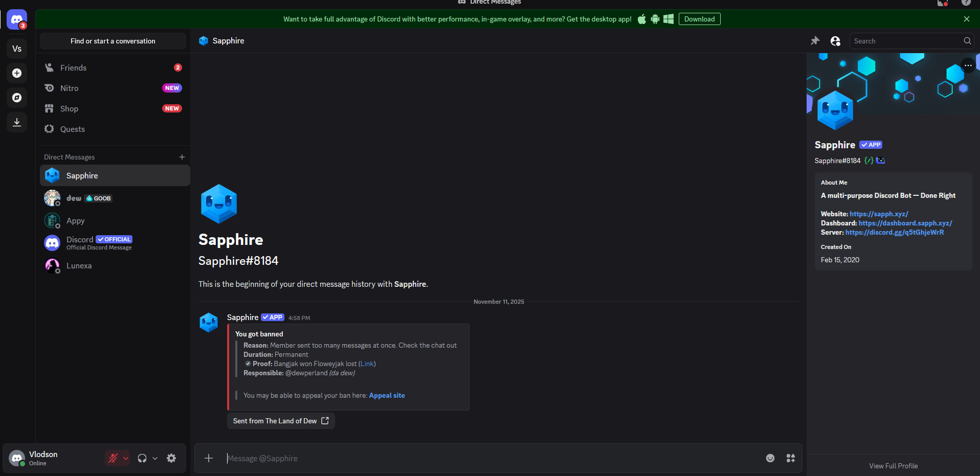
Task: Open User Settings gear icon
Action: click(171, 458)
